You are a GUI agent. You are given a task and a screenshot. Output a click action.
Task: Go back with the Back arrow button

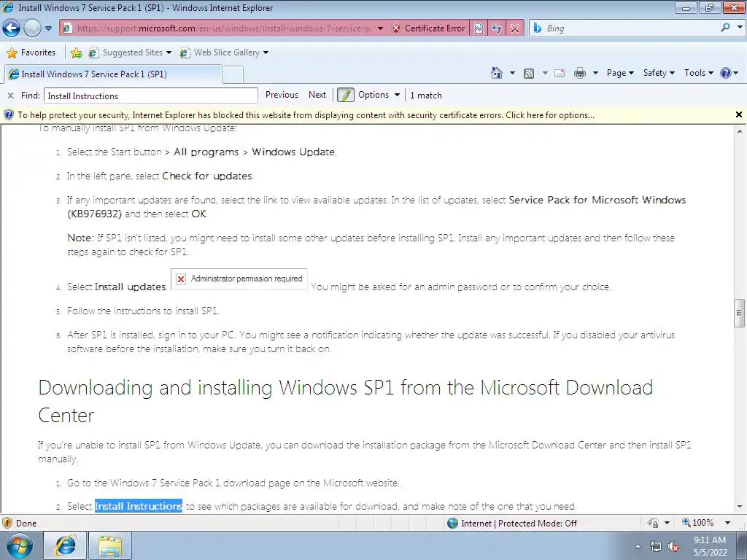click(11, 28)
